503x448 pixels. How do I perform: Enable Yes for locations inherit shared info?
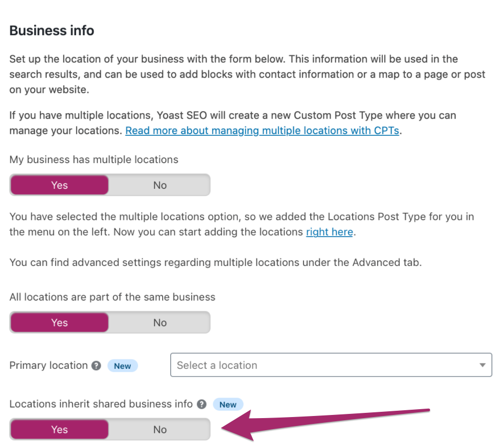point(59,430)
